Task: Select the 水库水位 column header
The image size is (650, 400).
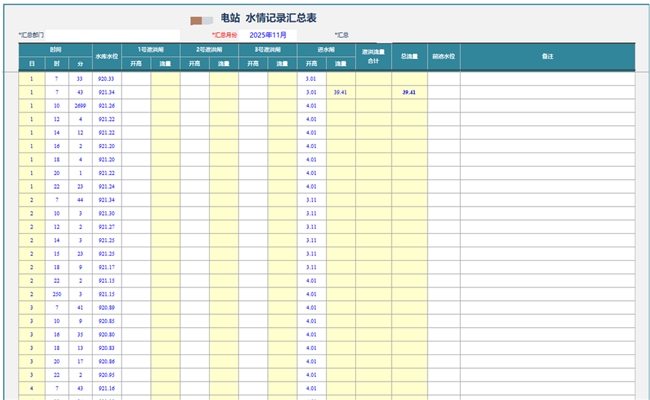Action: click(x=107, y=57)
